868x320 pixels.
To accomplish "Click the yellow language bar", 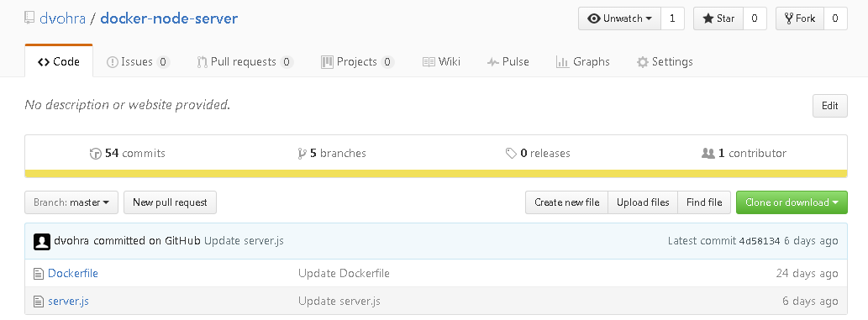I will pos(436,174).
